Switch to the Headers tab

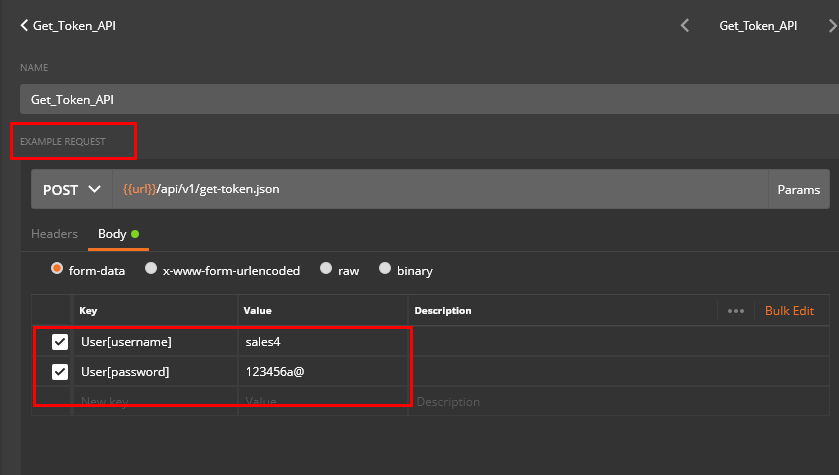coord(54,234)
